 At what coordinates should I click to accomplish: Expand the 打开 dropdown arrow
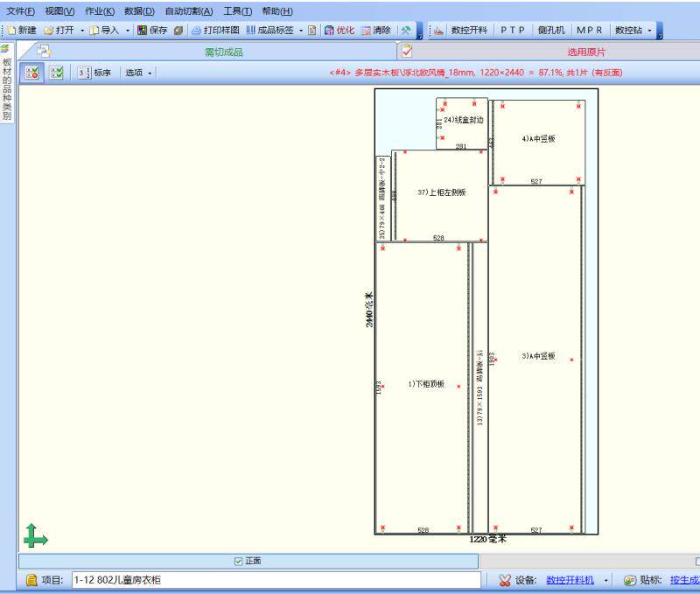pyautogui.click(x=82, y=31)
